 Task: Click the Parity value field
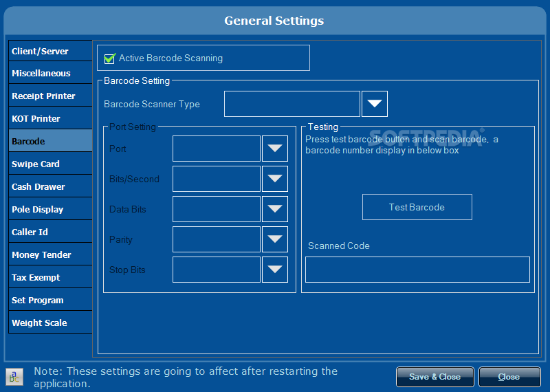[x=217, y=239]
